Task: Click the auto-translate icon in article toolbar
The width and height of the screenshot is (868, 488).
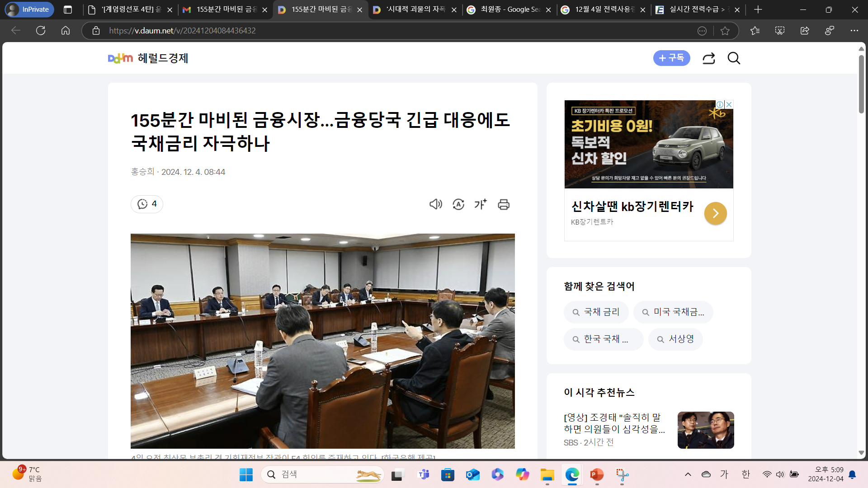Action: click(458, 204)
